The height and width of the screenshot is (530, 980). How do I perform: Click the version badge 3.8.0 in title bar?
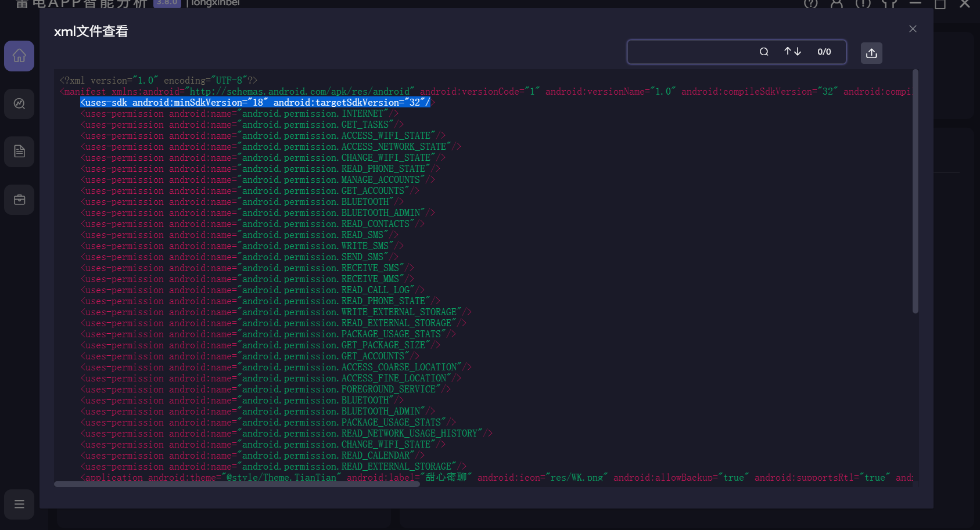167,3
